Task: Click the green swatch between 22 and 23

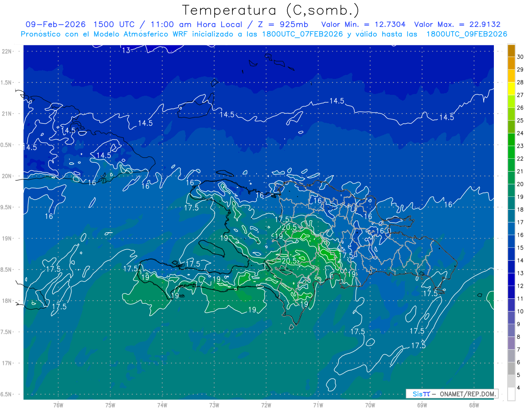Action: point(512,153)
